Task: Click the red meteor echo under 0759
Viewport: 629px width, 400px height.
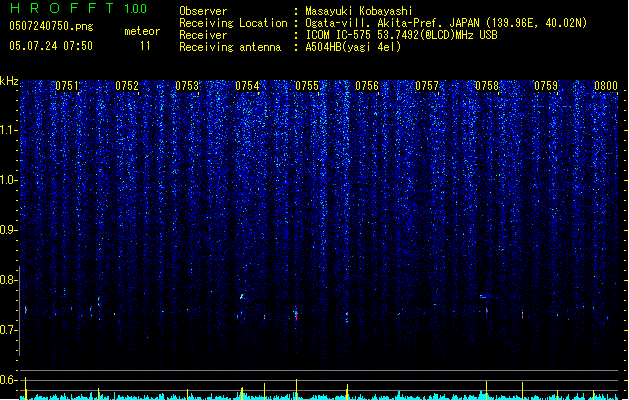Action: [x=522, y=315]
